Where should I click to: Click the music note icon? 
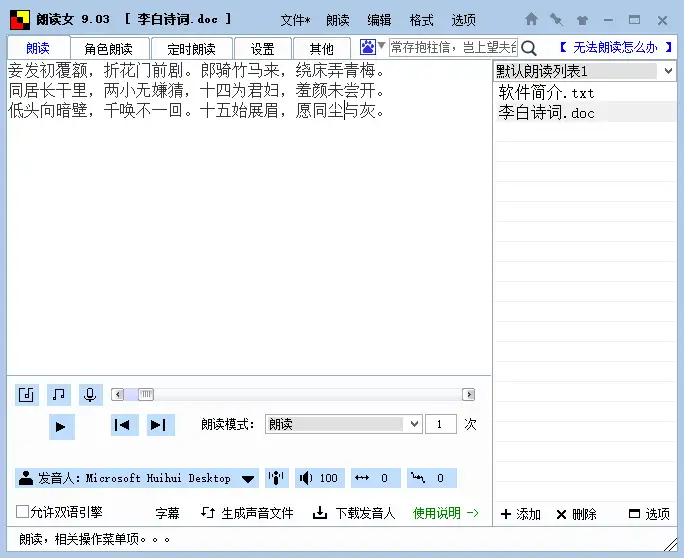[58, 395]
